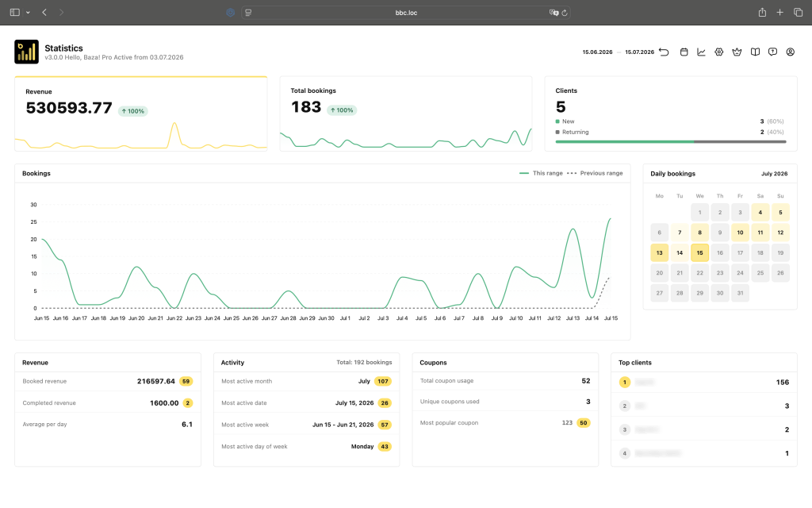Screen dimensions: 812x508
Task: Select July 14 in Daily bookings calendar
Action: (x=680, y=252)
